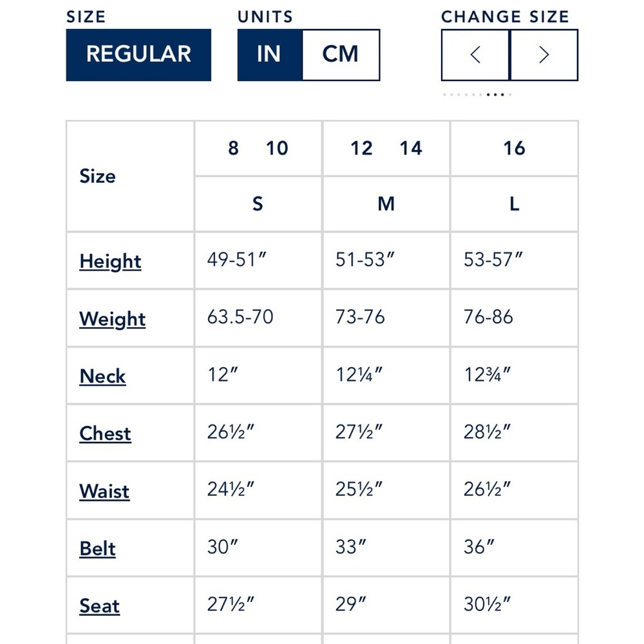Open the Weight measurement link
644x644 pixels.
tap(112, 319)
